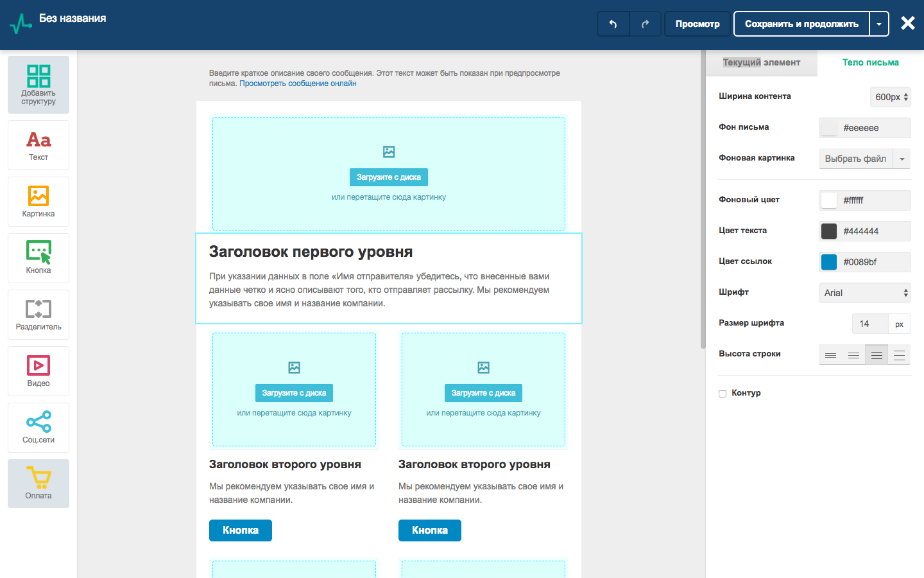Image resolution: width=924 pixels, height=578 pixels.
Task: Open the Шрифт dropdown showing Arial
Action: (x=864, y=292)
